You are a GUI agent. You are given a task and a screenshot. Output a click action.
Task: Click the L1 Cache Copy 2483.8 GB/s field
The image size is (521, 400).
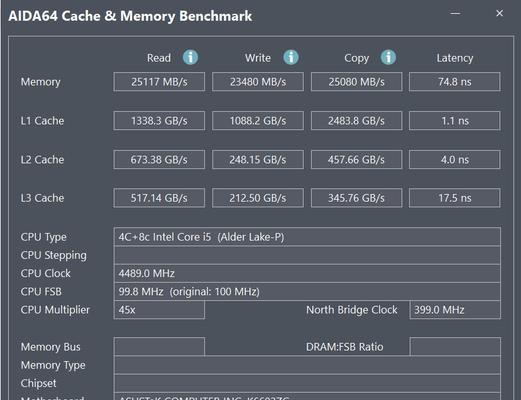tap(356, 121)
